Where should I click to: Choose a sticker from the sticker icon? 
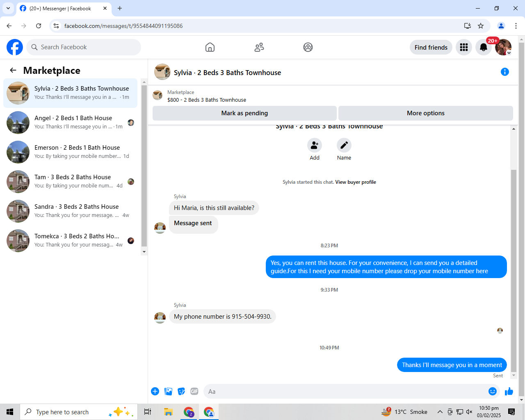pyautogui.click(x=181, y=391)
